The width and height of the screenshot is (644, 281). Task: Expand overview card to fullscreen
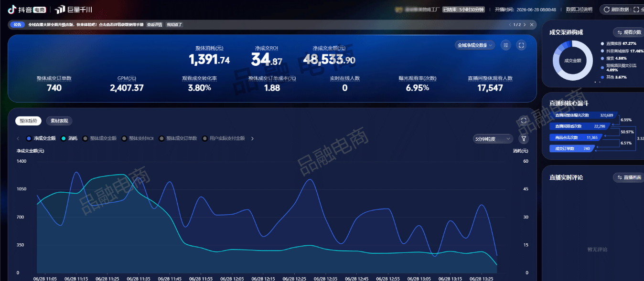(521, 45)
